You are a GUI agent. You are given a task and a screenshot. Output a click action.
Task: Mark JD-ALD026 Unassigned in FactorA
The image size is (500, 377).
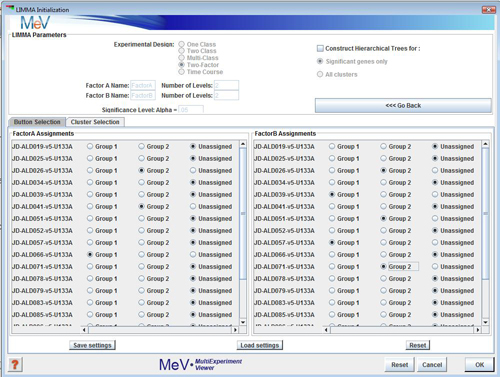tap(193, 170)
